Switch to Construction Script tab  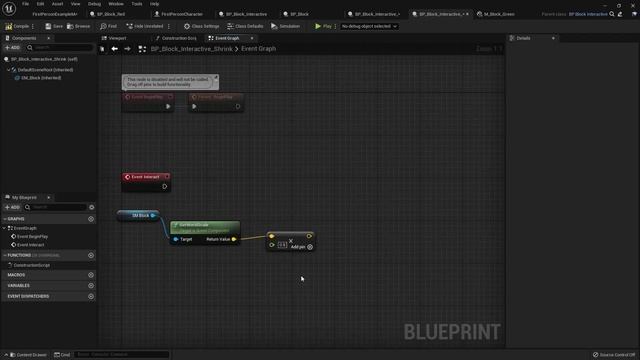[x=176, y=38]
